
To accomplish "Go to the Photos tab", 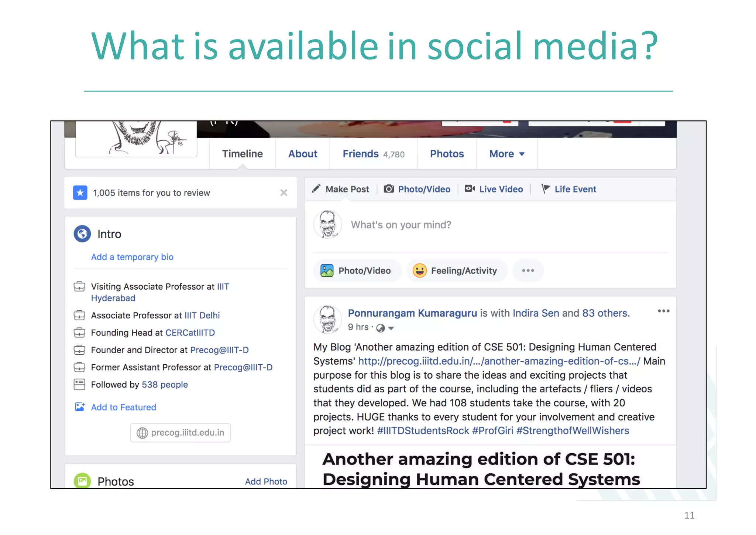I will pyautogui.click(x=447, y=154).
